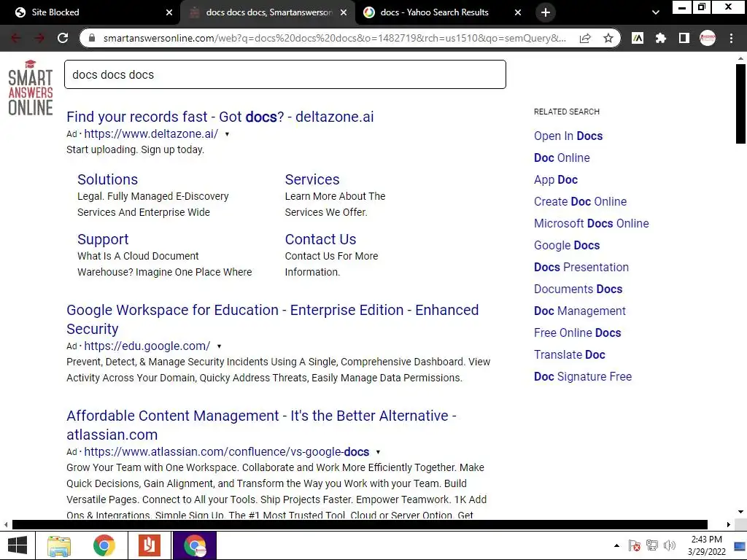Expand the deltazone.ai ad dropdown arrow
747x560 pixels.
227,134
